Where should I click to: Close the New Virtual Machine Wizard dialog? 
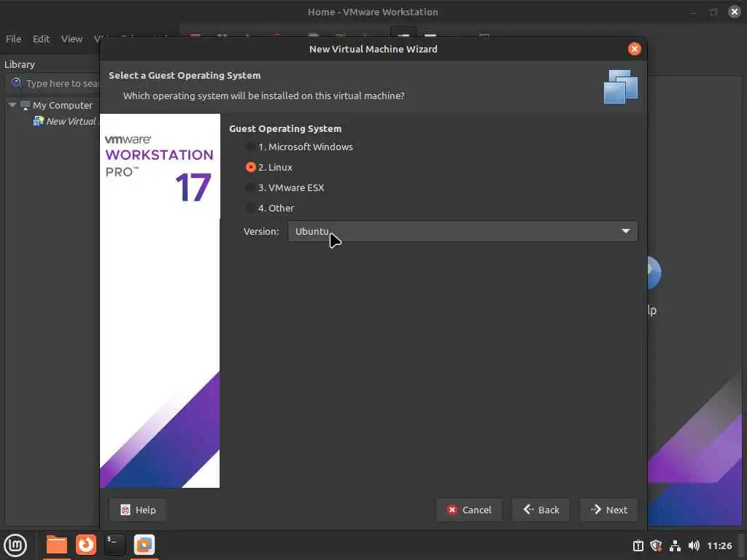coord(634,49)
